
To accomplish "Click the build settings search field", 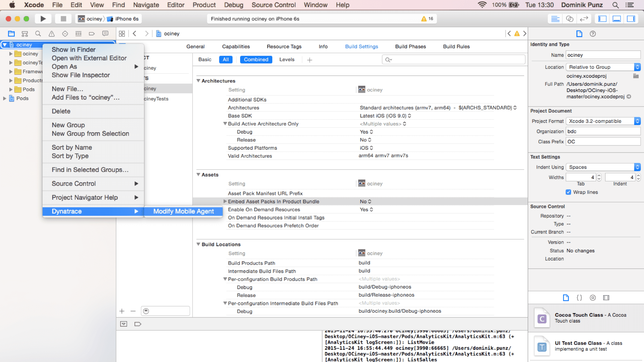I will pyautogui.click(x=454, y=60).
